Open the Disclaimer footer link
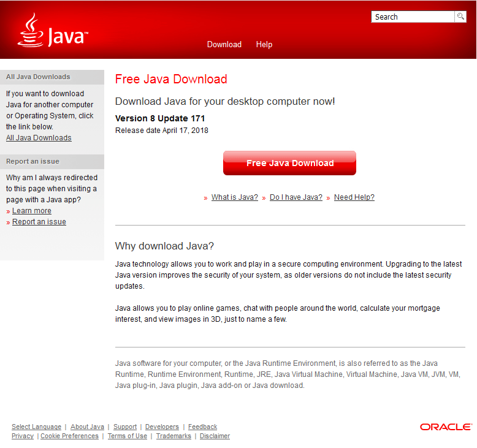Screen dimensions: 477x448 pos(215,436)
